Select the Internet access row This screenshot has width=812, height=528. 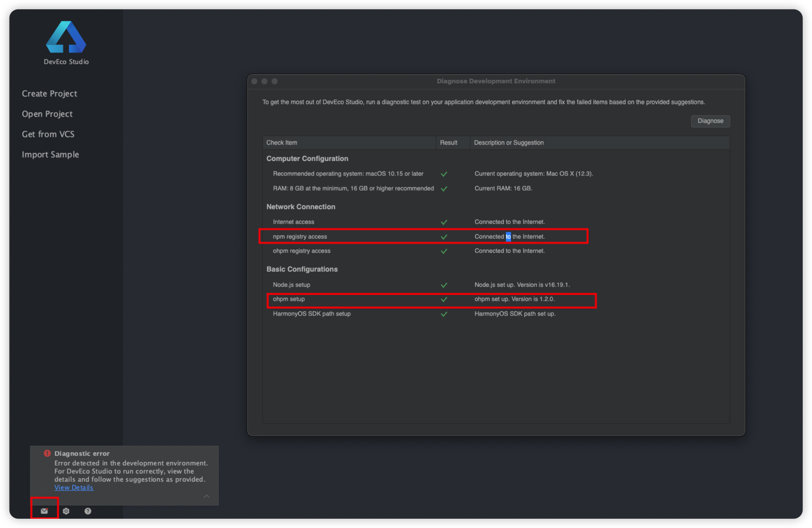[496, 222]
